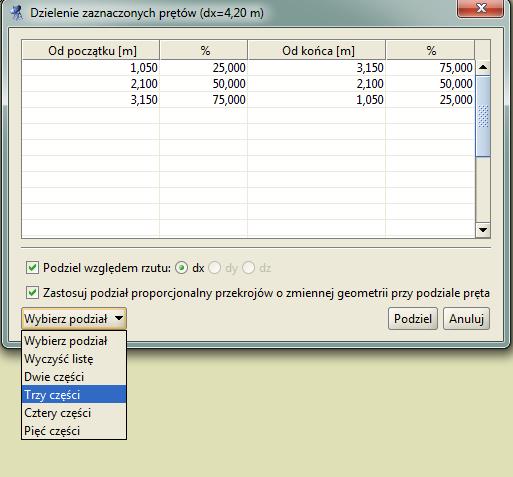
Task: Click the scrollbar down arrow in the table
Action: pyautogui.click(x=483, y=230)
